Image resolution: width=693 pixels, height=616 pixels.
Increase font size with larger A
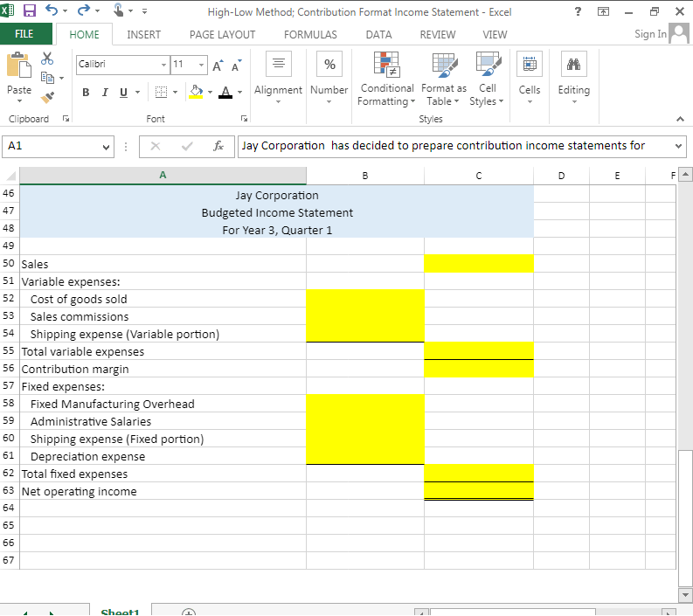[218, 66]
